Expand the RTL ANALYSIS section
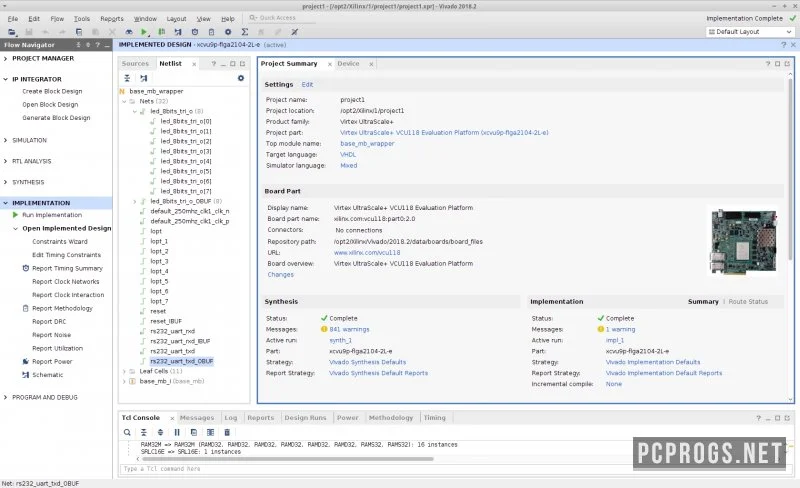The width and height of the screenshot is (800, 488). tap(6, 161)
